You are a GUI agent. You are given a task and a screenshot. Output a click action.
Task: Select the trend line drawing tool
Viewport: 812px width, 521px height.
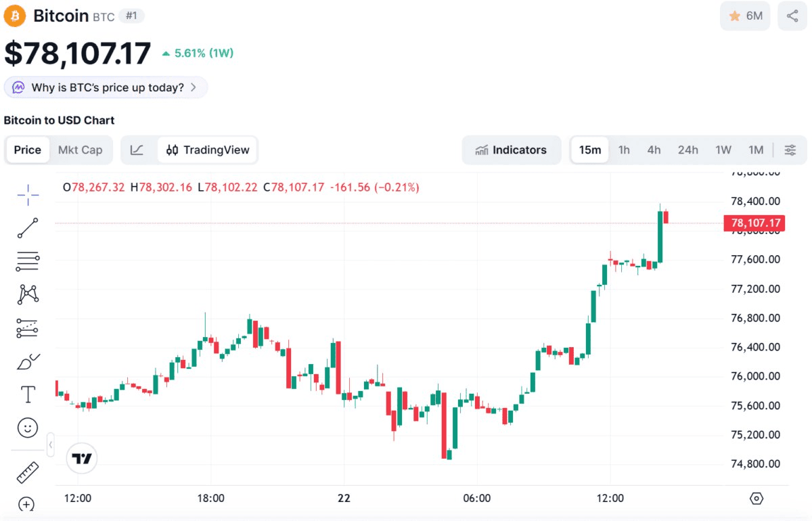click(28, 228)
